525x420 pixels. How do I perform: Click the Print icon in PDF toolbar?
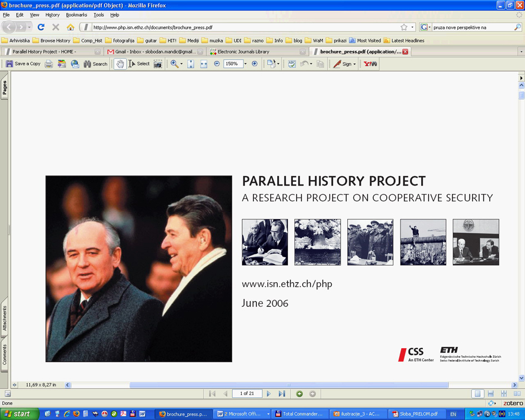49,64
